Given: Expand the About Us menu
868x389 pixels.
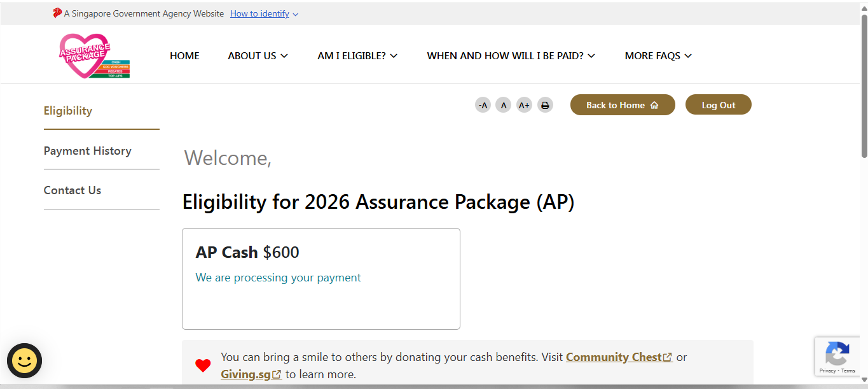Looking at the screenshot, I should tap(258, 56).
